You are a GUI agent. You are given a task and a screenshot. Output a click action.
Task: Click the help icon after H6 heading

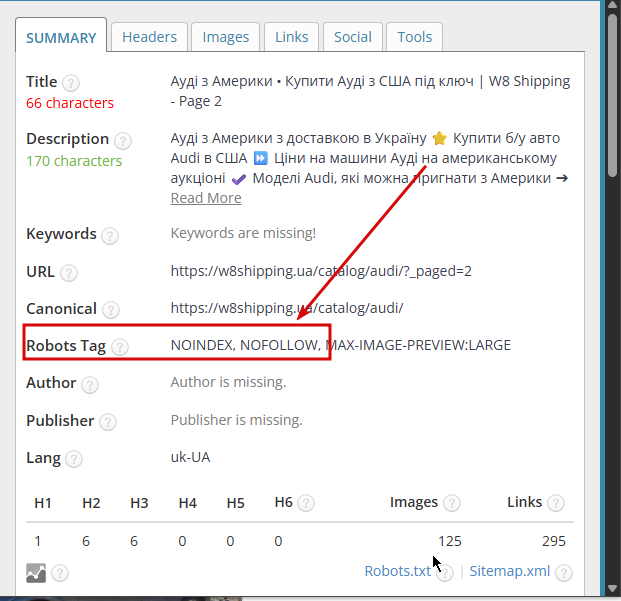click(x=306, y=504)
